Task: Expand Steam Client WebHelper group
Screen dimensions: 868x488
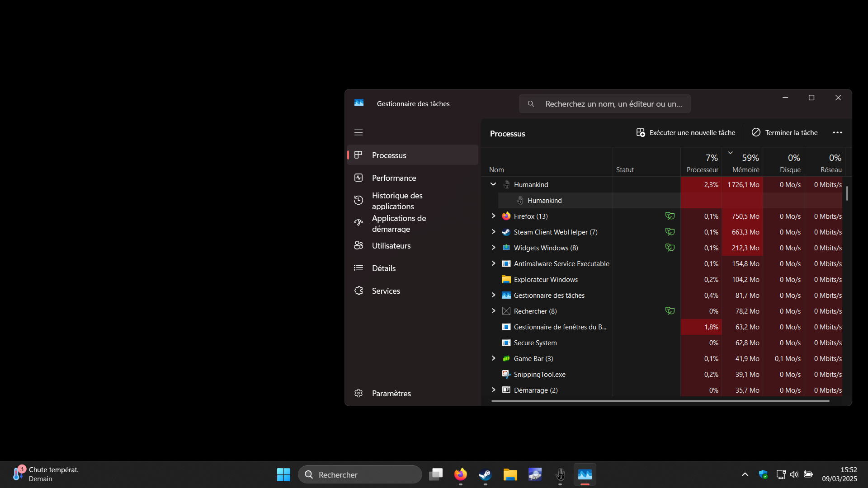Action: tap(493, 232)
